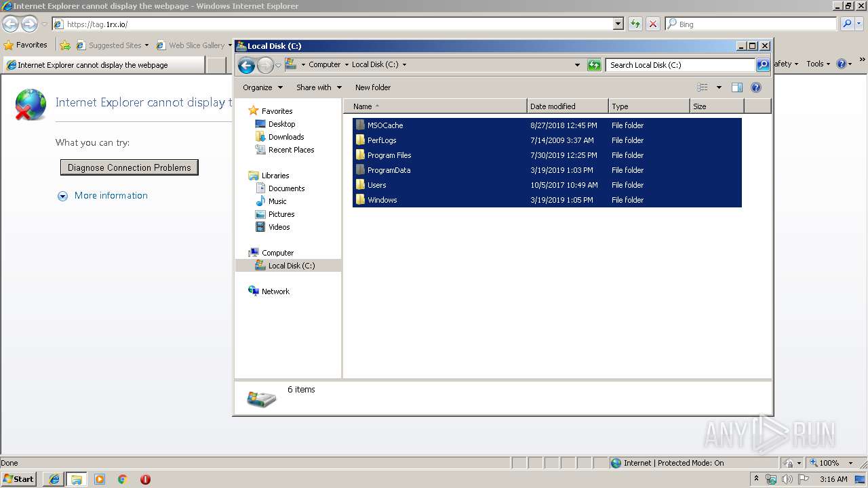Select the 'Internet Explorer cannot display' tab
The height and width of the screenshot is (488, 868).
[102, 65]
